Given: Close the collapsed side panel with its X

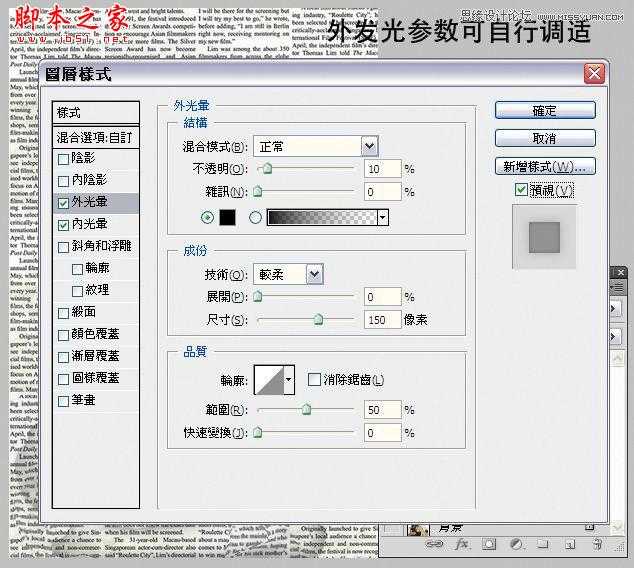Looking at the screenshot, I should (x=621, y=273).
